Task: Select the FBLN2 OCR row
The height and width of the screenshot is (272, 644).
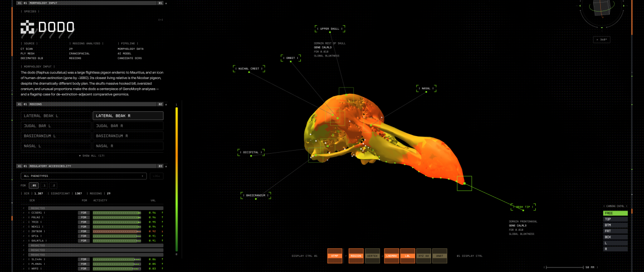Action: [93, 217]
